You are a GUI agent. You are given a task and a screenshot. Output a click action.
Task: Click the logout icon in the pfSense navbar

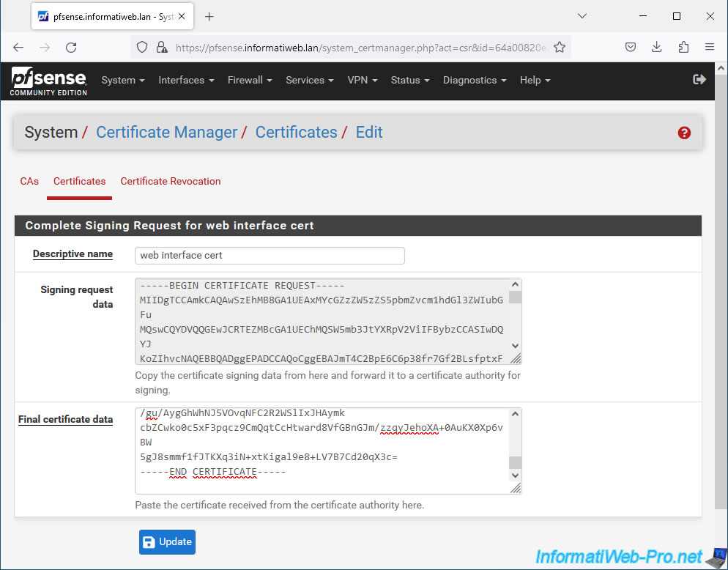click(x=699, y=79)
